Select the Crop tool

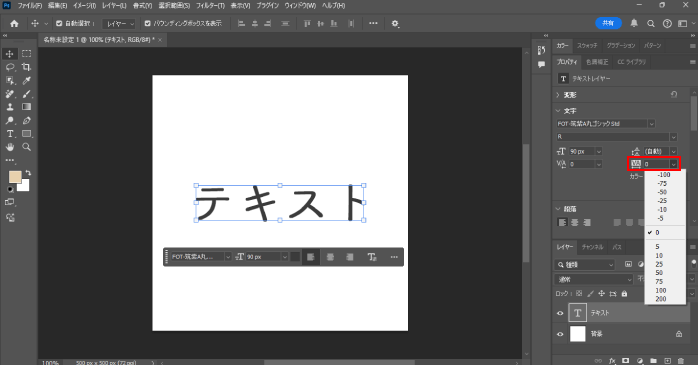27,67
